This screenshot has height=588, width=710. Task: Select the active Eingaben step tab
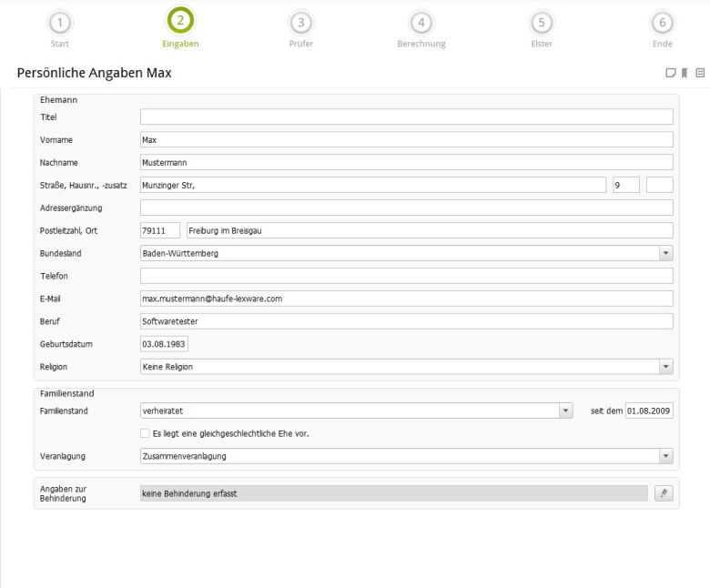(179, 21)
